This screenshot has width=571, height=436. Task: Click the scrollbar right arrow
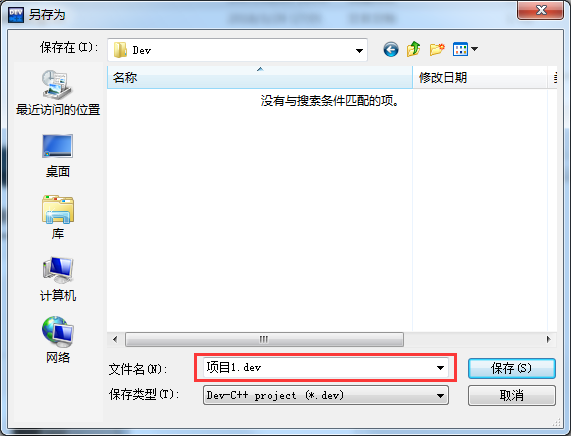coord(548,339)
